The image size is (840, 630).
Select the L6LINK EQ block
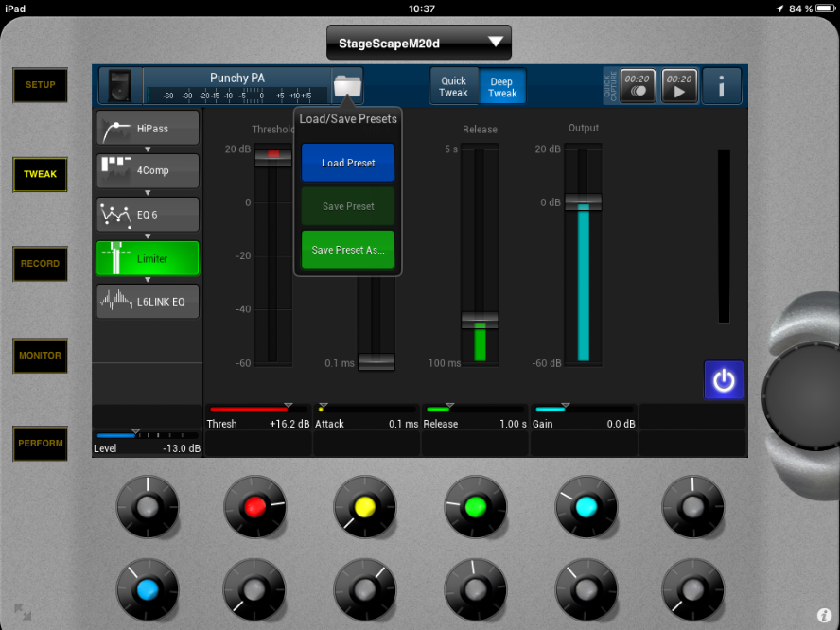coord(148,301)
